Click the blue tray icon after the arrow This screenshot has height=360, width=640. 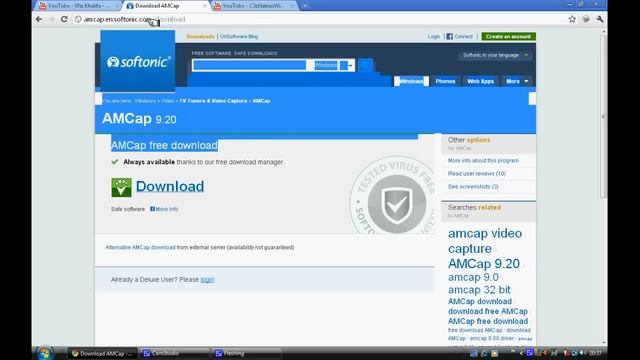[529, 353]
